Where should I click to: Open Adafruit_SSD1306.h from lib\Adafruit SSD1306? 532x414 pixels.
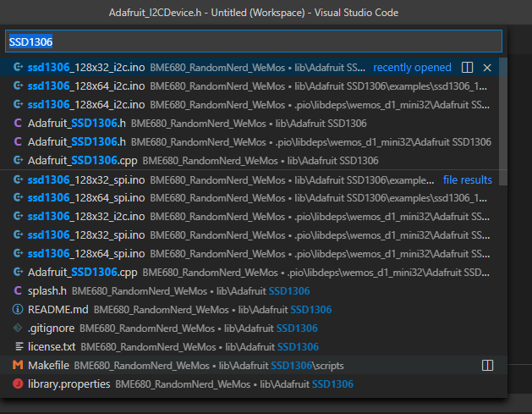(250, 124)
